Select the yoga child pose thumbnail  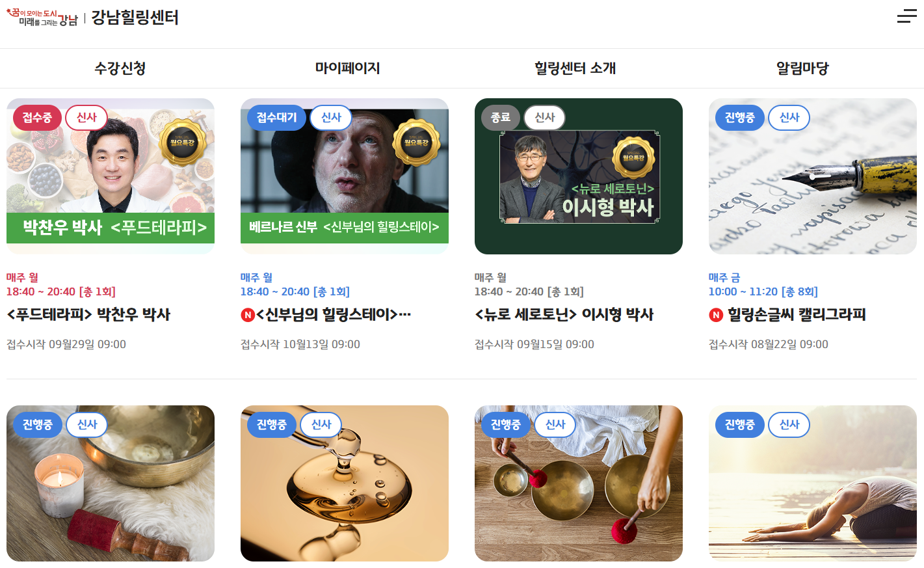813,483
